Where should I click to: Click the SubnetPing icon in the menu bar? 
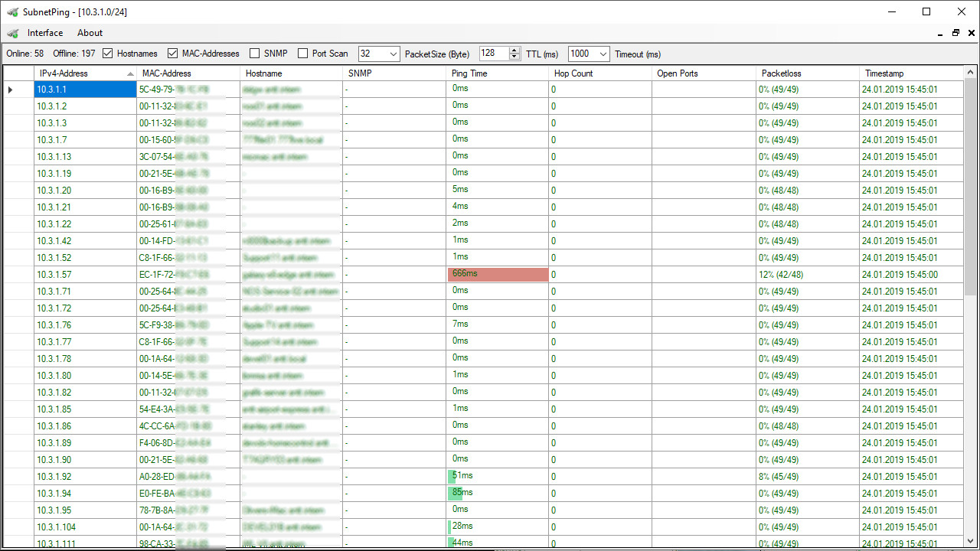[12, 33]
